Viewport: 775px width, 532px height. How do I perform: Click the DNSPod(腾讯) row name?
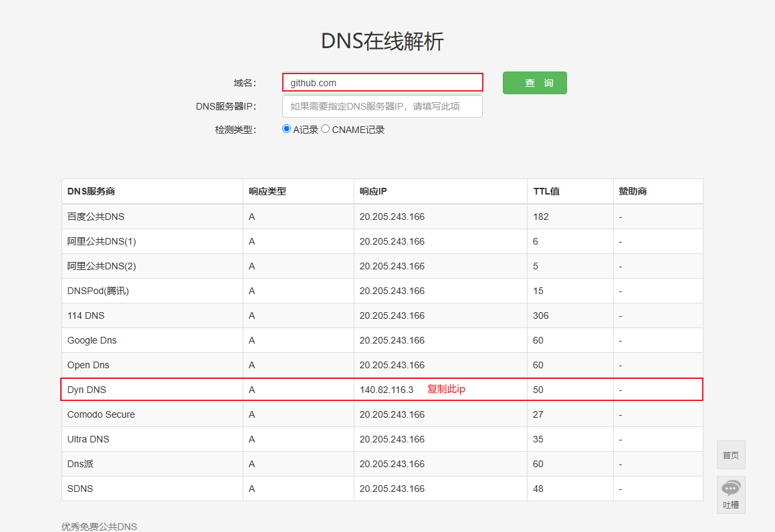click(x=98, y=291)
